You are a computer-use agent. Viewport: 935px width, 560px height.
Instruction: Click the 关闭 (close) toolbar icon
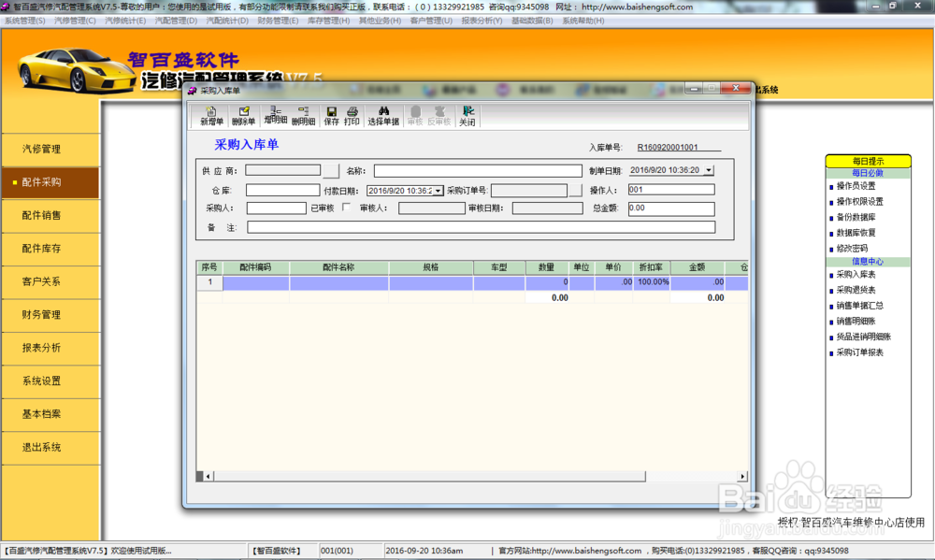tap(467, 116)
